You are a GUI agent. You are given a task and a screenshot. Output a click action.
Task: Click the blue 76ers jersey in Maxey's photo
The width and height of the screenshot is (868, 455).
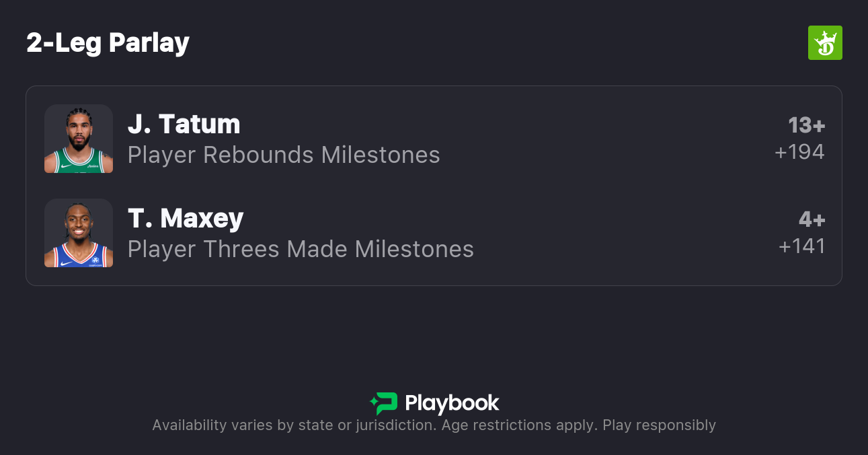click(79, 256)
